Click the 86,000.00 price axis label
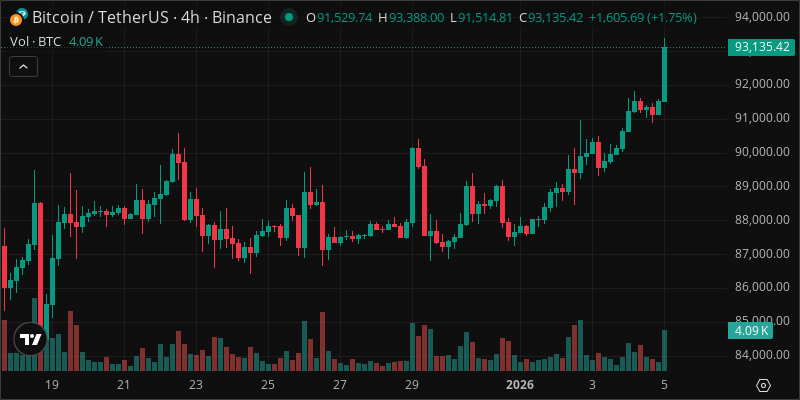This screenshot has width=800, height=400. [762, 287]
